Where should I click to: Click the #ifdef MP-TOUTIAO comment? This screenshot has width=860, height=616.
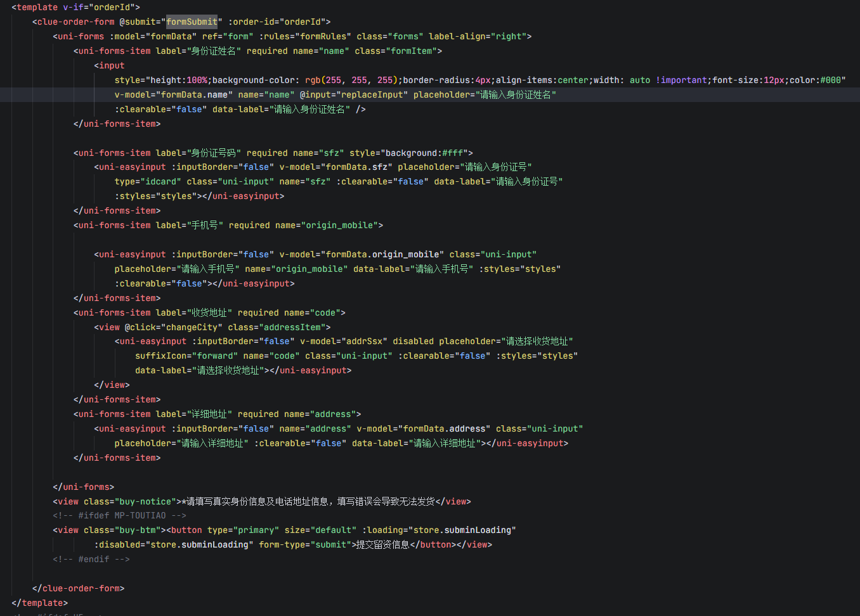click(119, 515)
